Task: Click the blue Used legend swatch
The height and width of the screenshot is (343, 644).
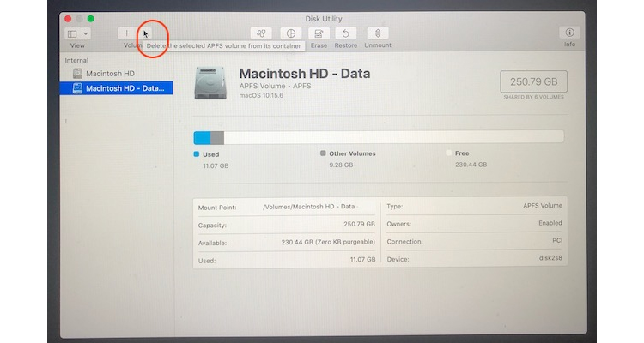Action: [x=197, y=154]
